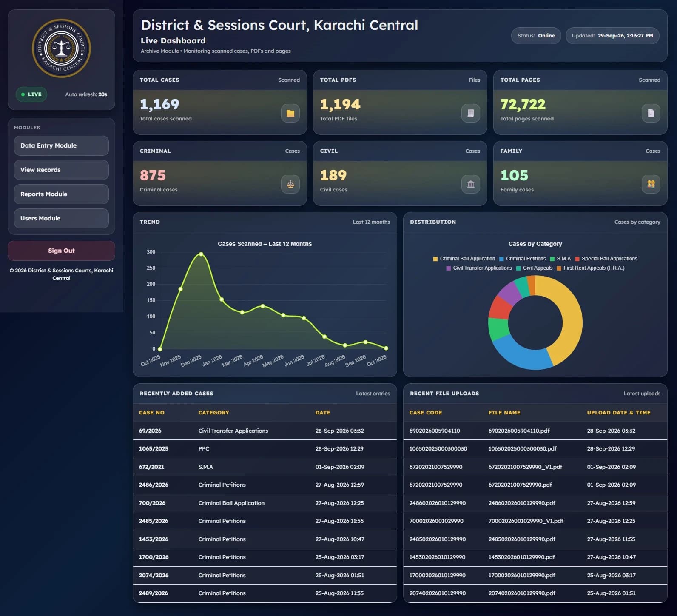Open file 70002026001029990_V1.pdf

click(526, 521)
